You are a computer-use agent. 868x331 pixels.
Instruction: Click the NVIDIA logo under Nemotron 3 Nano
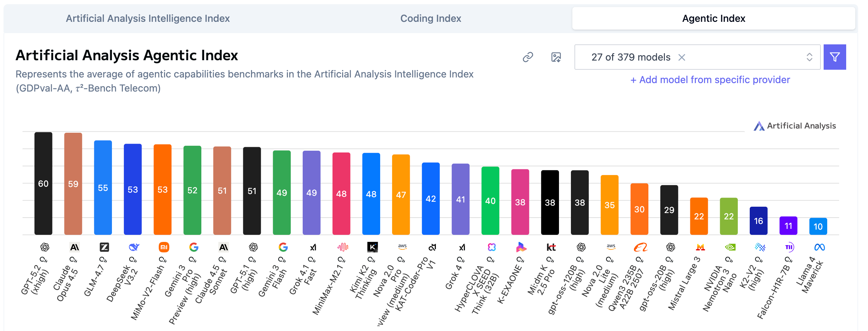(x=730, y=247)
